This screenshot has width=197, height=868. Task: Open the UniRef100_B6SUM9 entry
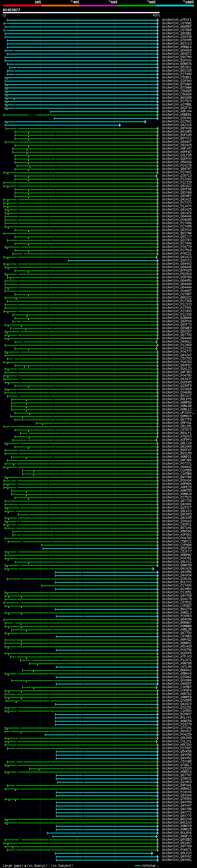(x=176, y=98)
